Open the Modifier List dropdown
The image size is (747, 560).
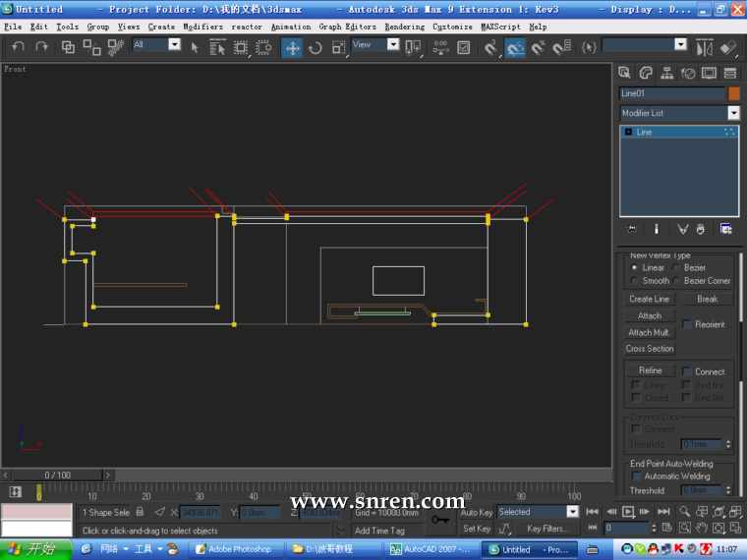[x=733, y=113]
